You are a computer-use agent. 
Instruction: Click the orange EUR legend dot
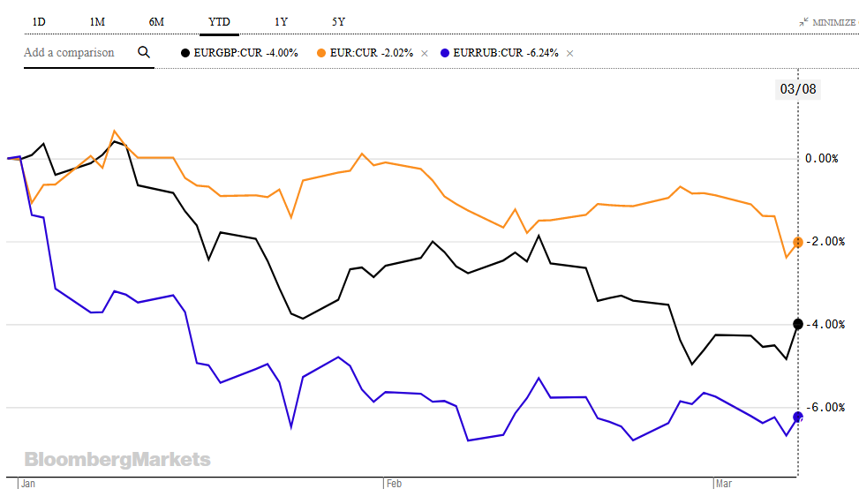point(325,53)
